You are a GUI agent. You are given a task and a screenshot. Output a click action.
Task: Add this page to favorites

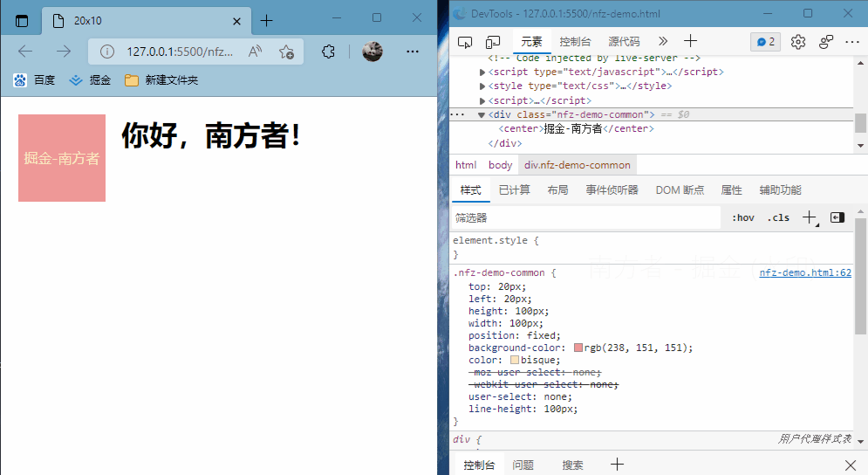click(286, 52)
